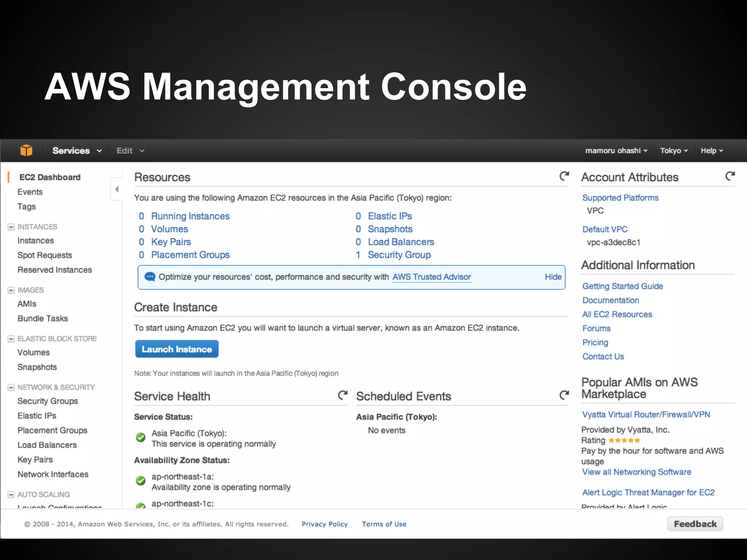The width and height of the screenshot is (747, 560).
Task: Click the Launch Instance button
Action: click(177, 349)
